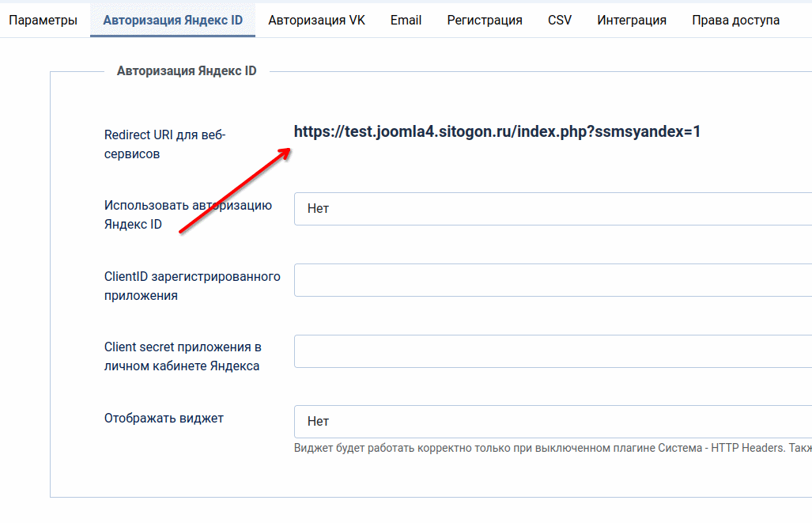Click the ClientID зарегистрированного приложения label
This screenshot has width=812, height=523.
point(192,286)
